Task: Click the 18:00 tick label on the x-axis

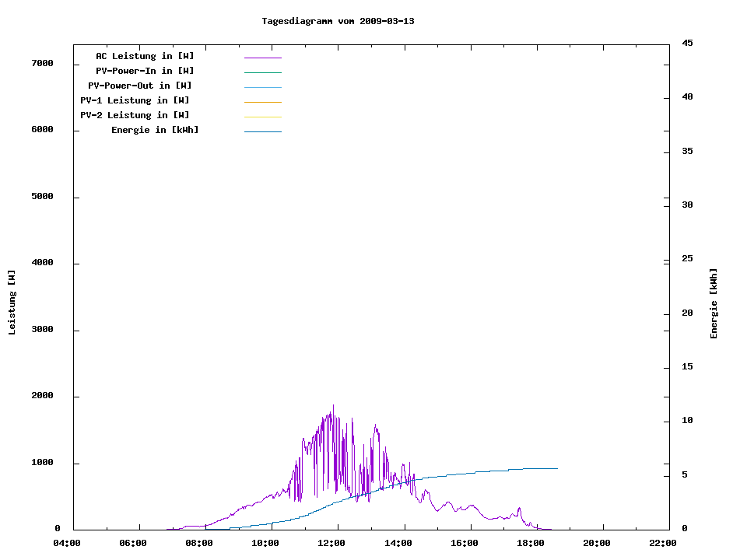Action: coord(531,543)
